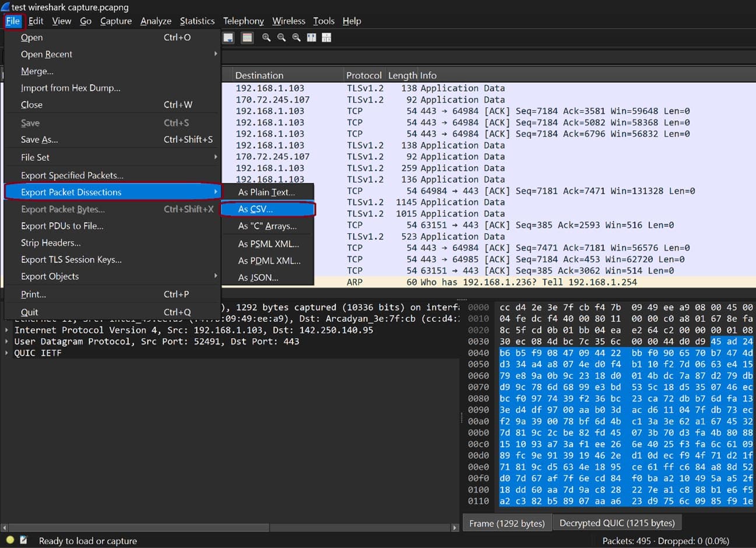Open the Telephony menu
The image size is (756, 548).
tap(243, 21)
